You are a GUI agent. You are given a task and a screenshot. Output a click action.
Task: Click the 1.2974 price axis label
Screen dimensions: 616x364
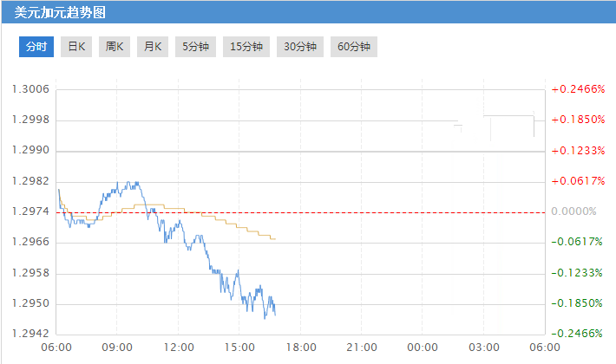[30, 211]
